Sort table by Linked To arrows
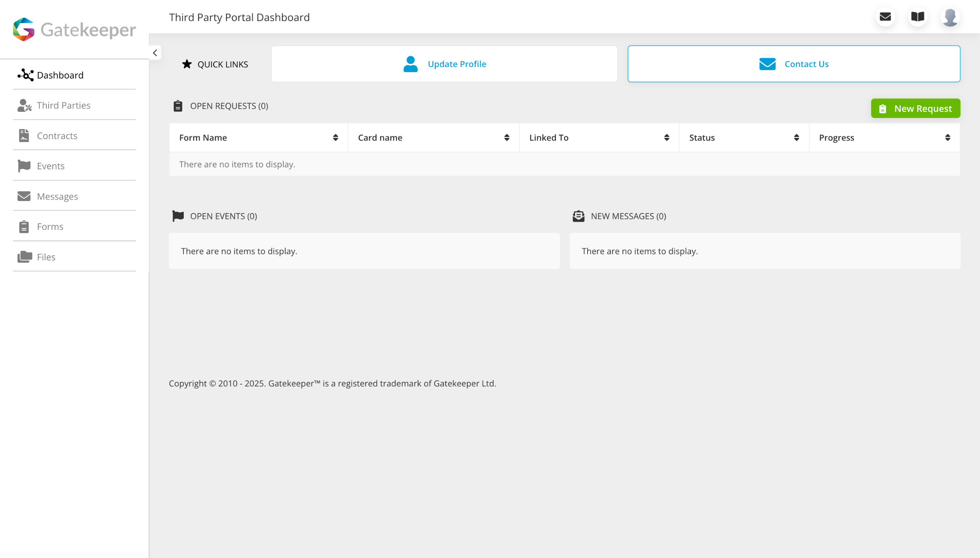980x558 pixels. click(667, 137)
